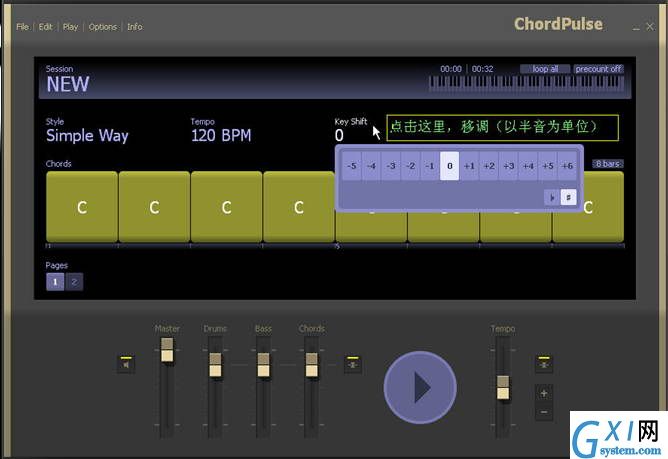The height and width of the screenshot is (459, 668).
Task: Click the elapsed time 00:00
Action: click(451, 69)
